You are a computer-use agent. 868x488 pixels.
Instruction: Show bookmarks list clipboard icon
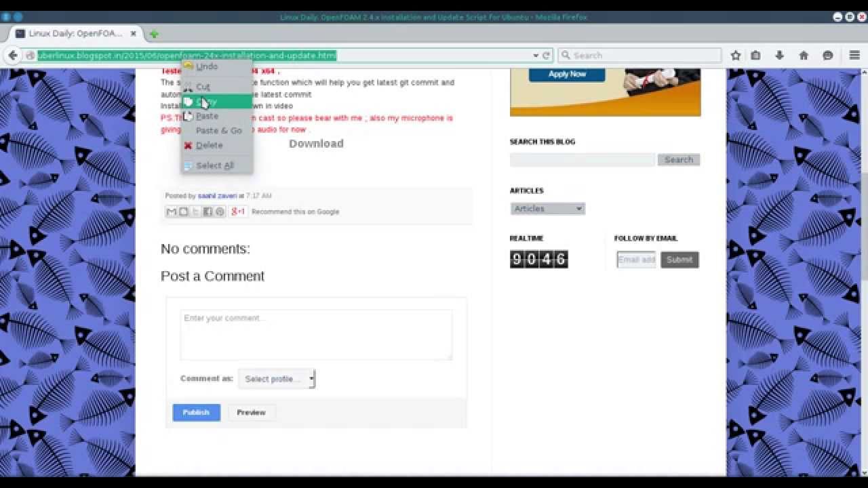[x=755, y=56]
